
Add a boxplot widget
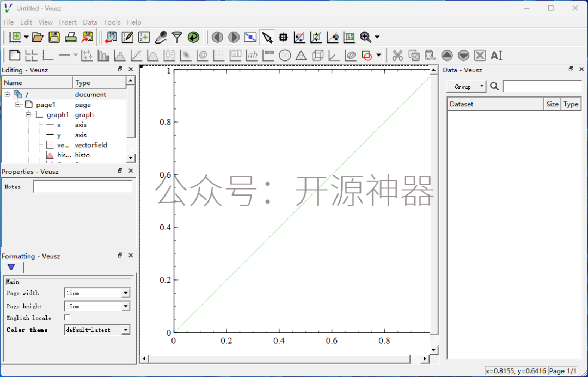[169, 56]
